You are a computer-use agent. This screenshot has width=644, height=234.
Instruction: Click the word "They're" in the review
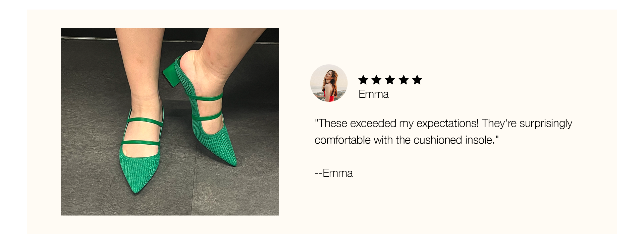(499, 123)
